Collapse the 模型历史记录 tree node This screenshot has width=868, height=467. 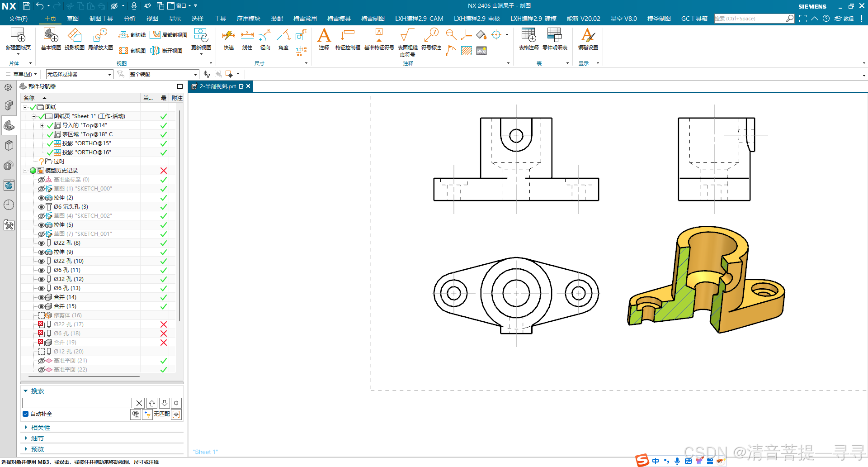pos(25,171)
